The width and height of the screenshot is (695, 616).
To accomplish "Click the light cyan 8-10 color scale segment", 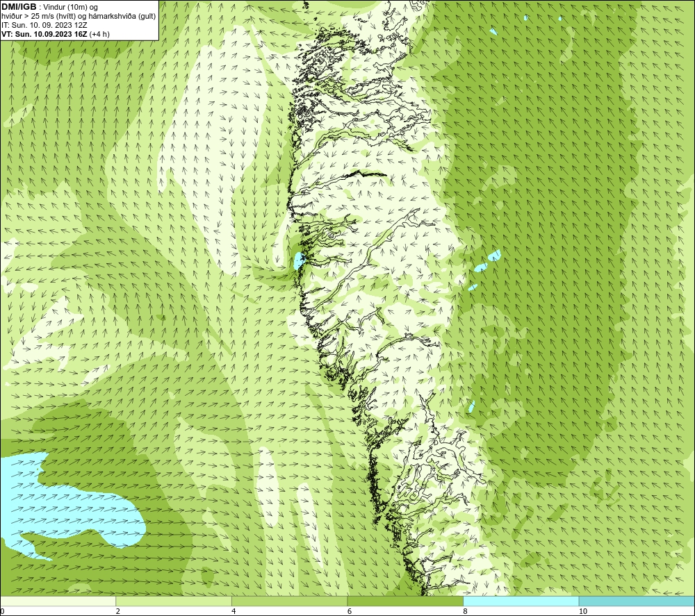I will tap(521, 601).
